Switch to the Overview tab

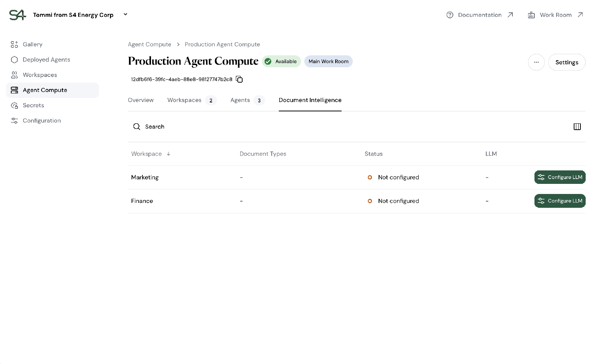tap(141, 100)
